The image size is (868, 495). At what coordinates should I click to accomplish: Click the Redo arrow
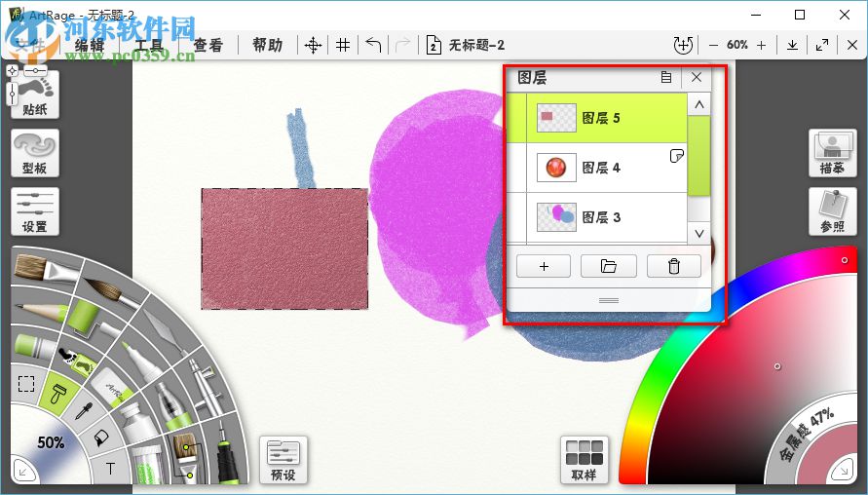point(403,45)
